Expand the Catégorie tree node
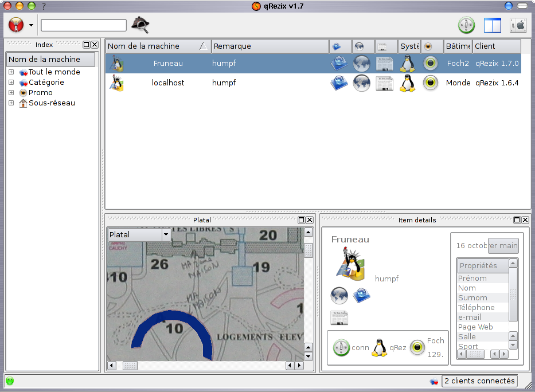 tap(11, 82)
